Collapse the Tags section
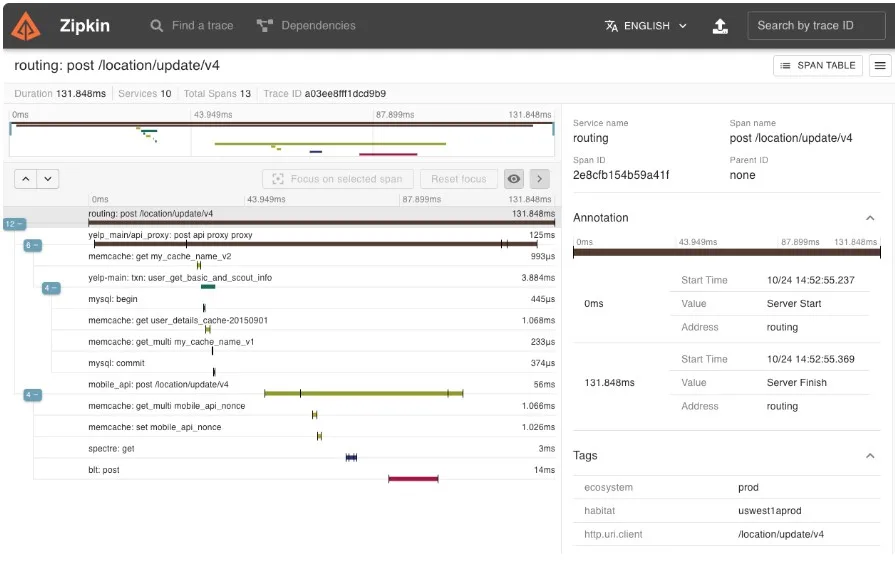Image resolution: width=895 pixels, height=573 pixels. [x=870, y=455]
